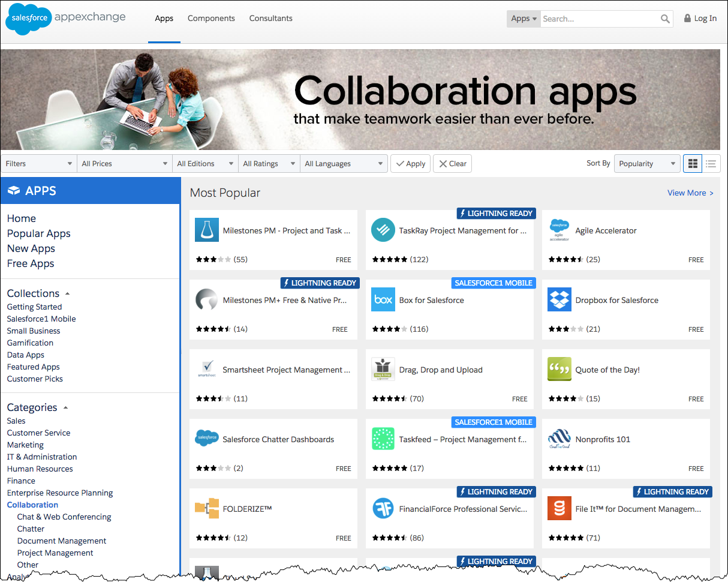
Task: Open New Apps in the sidebar
Action: 31,248
